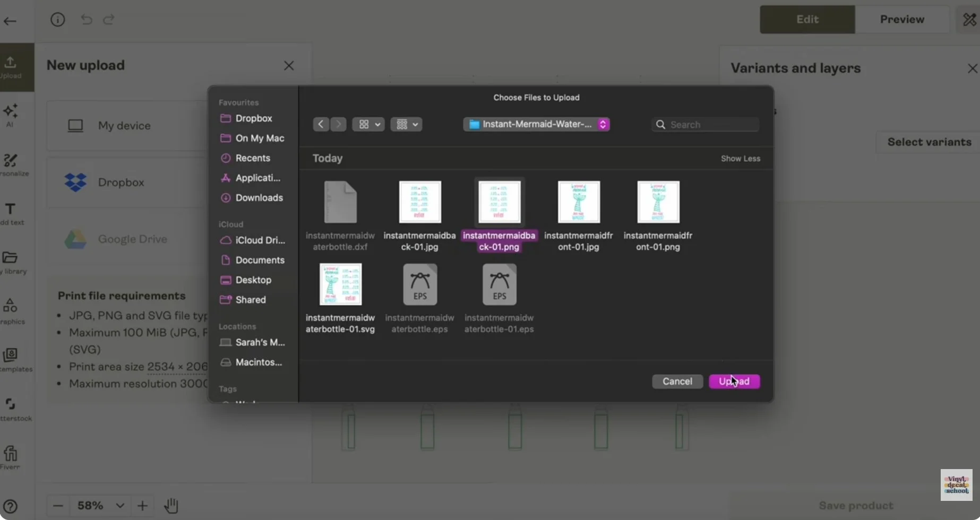Screen dimensions: 980x520
Task: Select instantmermaidfront-01.png file
Action: click(x=658, y=215)
